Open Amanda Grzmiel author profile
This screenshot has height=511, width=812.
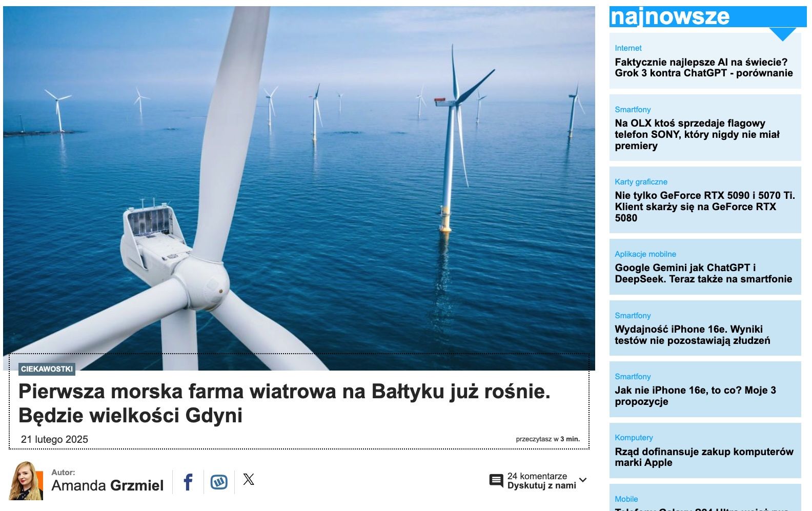pos(108,485)
